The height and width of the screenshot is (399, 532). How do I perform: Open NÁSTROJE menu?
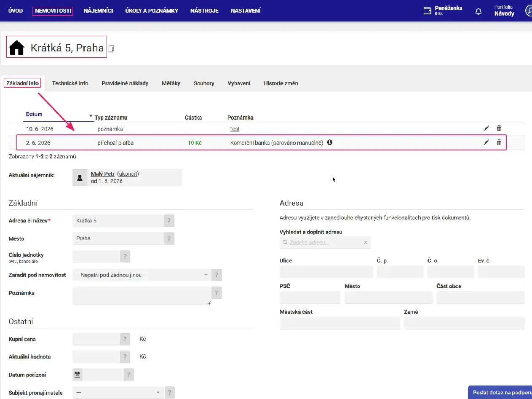[x=204, y=11]
